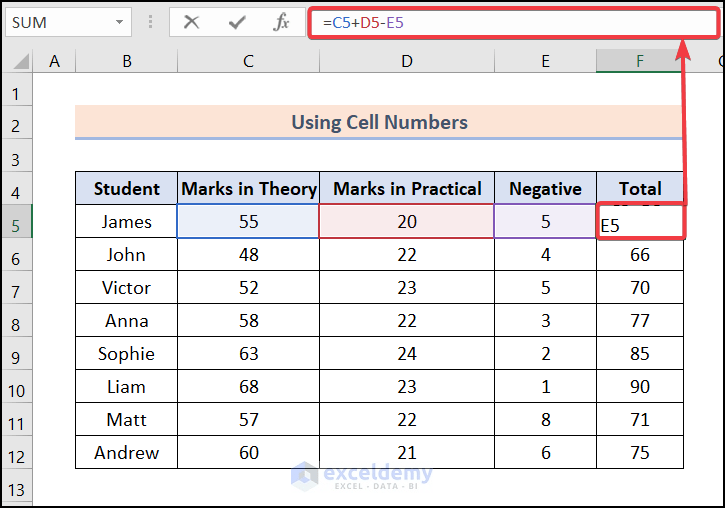Screen dimensions: 725x508
Task: Select Victor's theory marks cell 52
Action: (248, 288)
